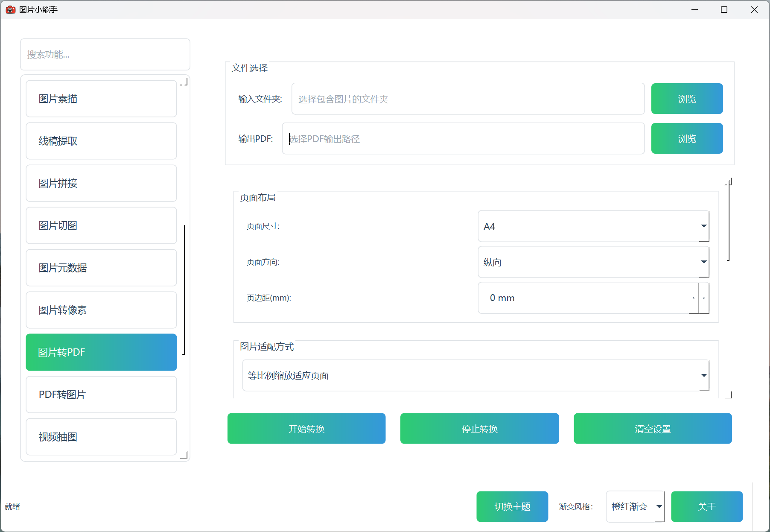
Task: Select 图片素描 in the sidebar
Action: pyautogui.click(x=101, y=99)
